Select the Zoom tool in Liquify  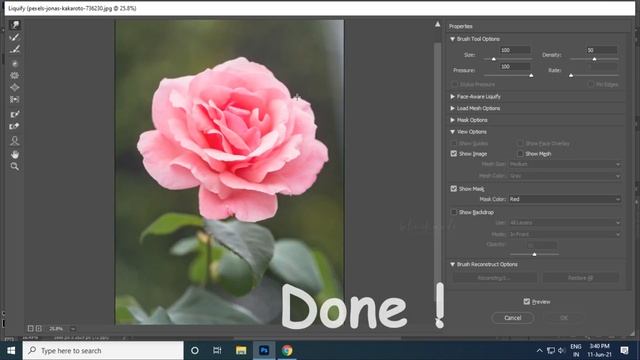15,167
